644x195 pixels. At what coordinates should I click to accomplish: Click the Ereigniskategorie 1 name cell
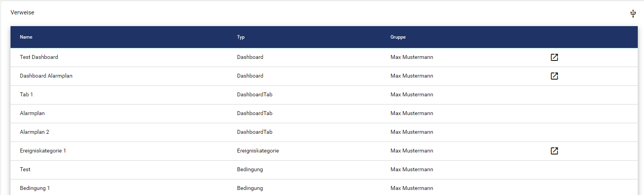click(x=43, y=151)
